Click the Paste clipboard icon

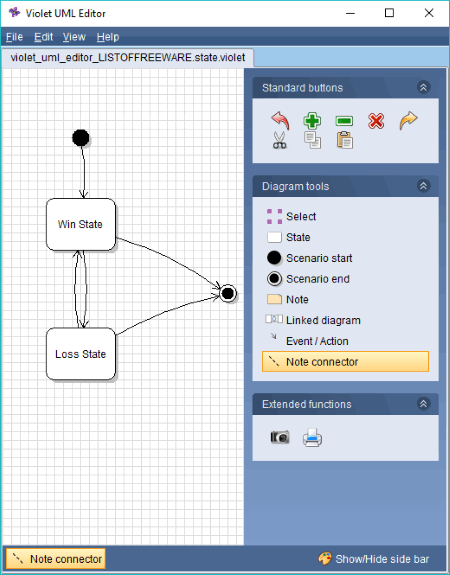[x=345, y=140]
